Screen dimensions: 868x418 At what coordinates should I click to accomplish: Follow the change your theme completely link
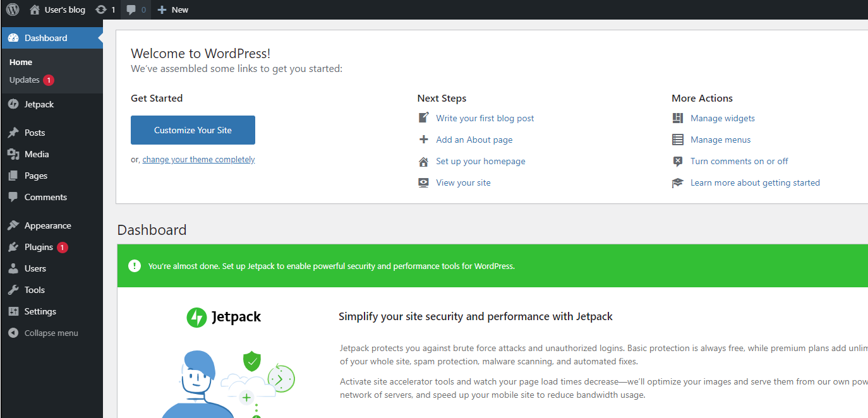198,160
